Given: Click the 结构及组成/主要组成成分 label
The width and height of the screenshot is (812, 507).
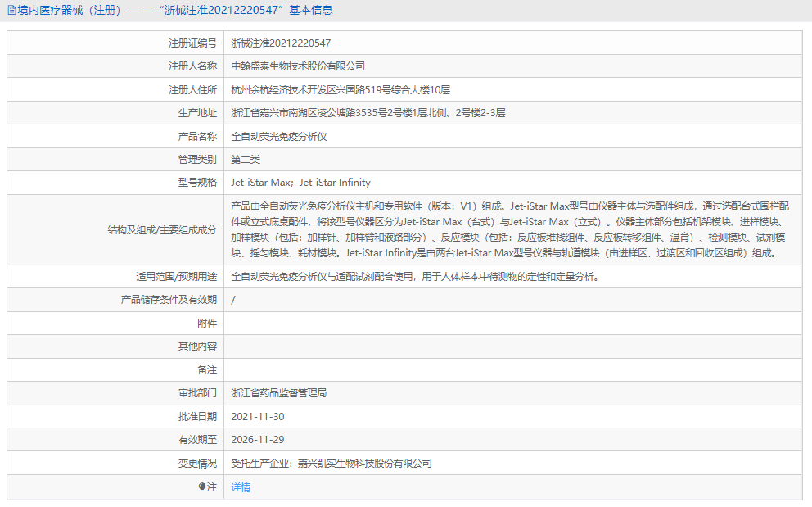Looking at the screenshot, I should [x=162, y=229].
